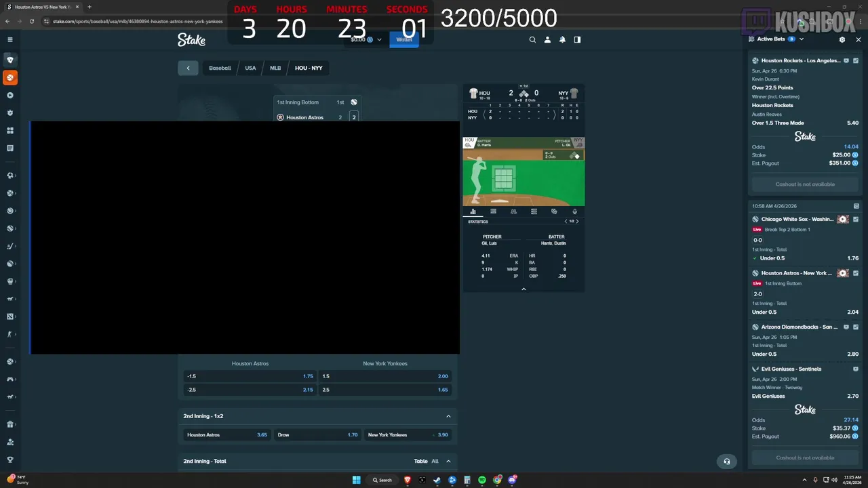Click the taskbar Search box
Image resolution: width=868 pixels, height=488 pixels.
(x=382, y=480)
